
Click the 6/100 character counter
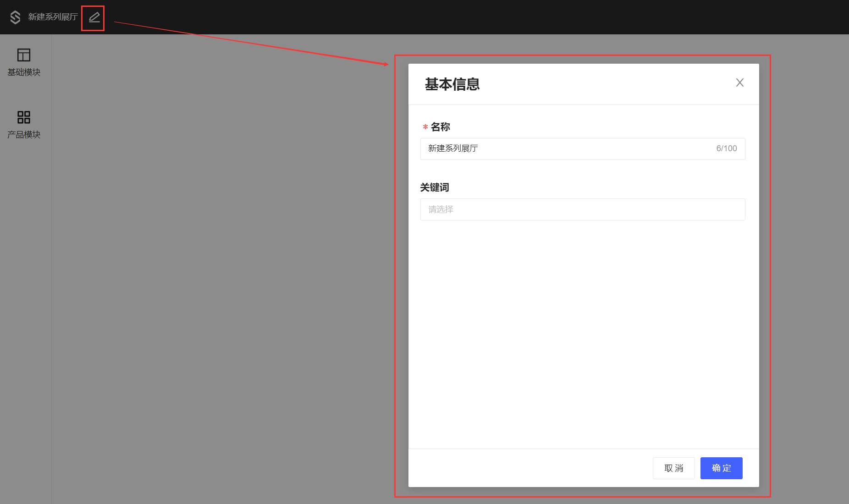tap(726, 148)
